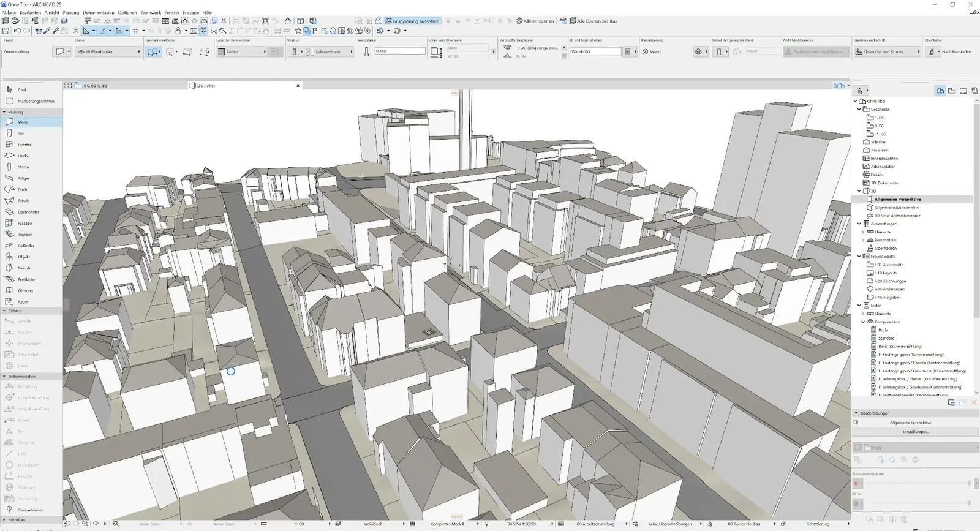Collapse the Sichten toolbox section
The height and width of the screenshot is (531, 980).
pos(4,311)
